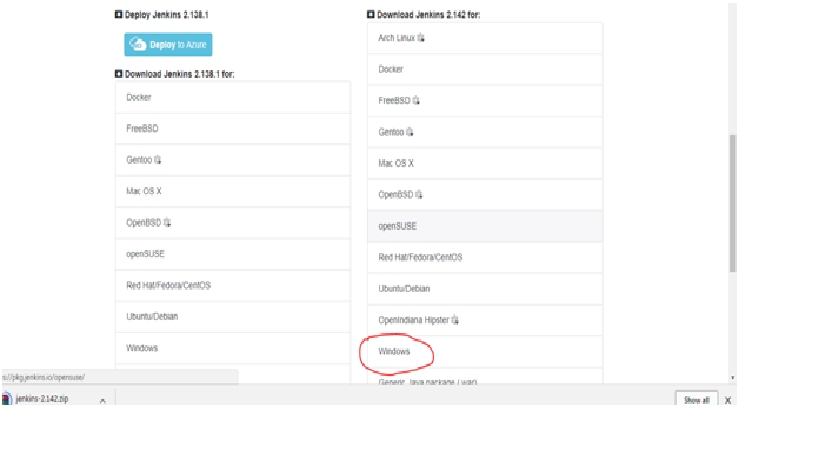This screenshot has height=460, width=819.
Task: Open Ubuntu/Debian download for Jenkins 2.138.1
Action: point(233,317)
